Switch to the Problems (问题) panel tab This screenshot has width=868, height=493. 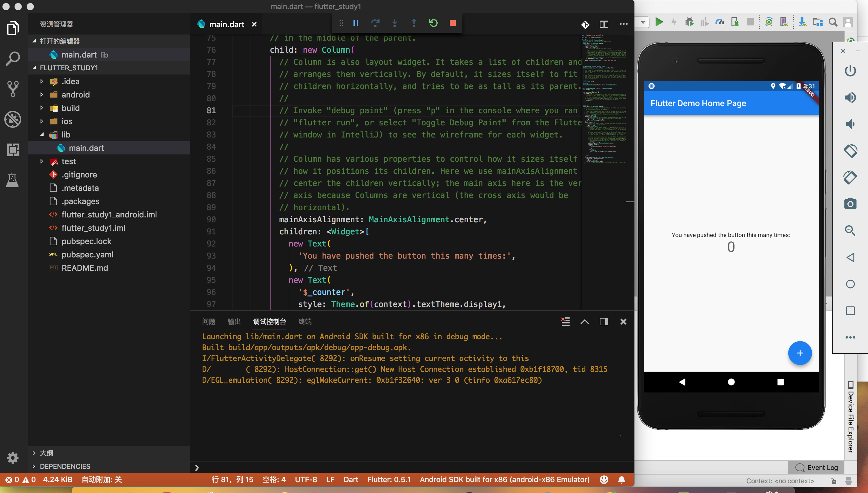pos(209,321)
